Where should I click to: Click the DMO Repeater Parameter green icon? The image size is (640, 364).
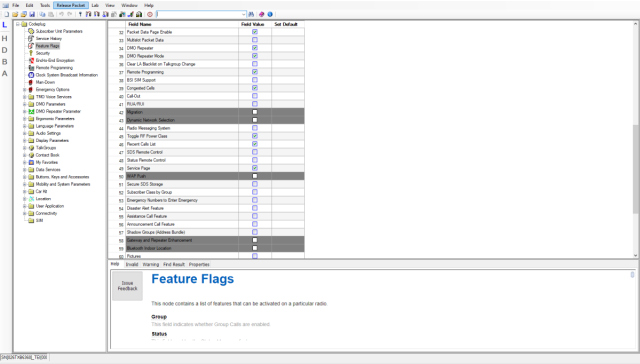point(31,111)
